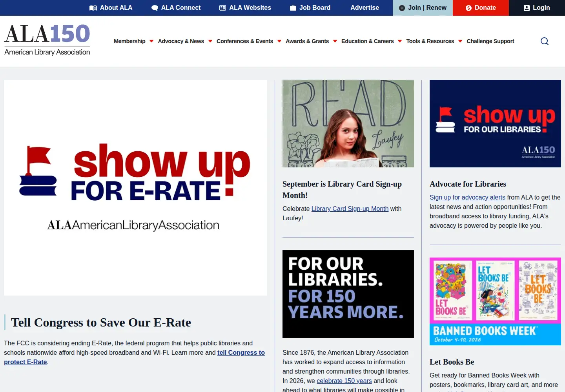Screen dimensions: 565x392
Task: Expand the Advocacy & News dropdown arrow
Action: coord(210,41)
